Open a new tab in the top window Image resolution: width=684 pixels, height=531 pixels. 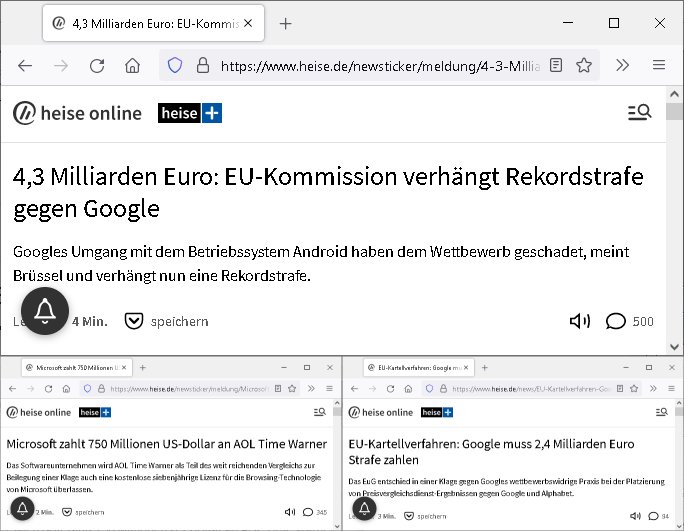point(285,24)
